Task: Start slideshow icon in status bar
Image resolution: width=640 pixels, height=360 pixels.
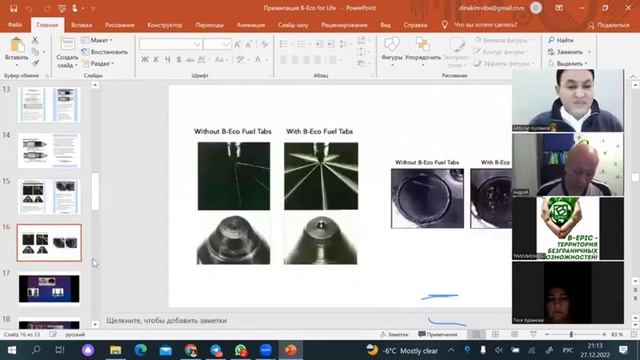Action: point(533,334)
